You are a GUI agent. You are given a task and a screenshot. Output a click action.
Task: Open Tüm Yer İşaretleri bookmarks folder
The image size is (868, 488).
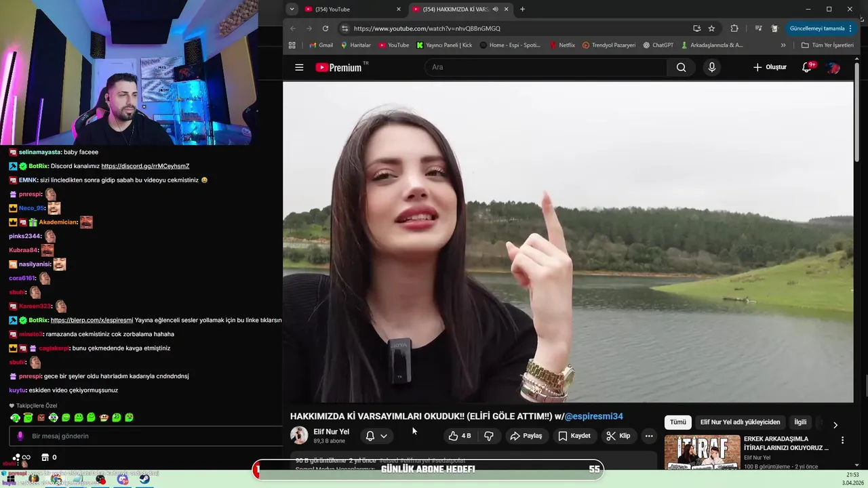[x=827, y=45]
